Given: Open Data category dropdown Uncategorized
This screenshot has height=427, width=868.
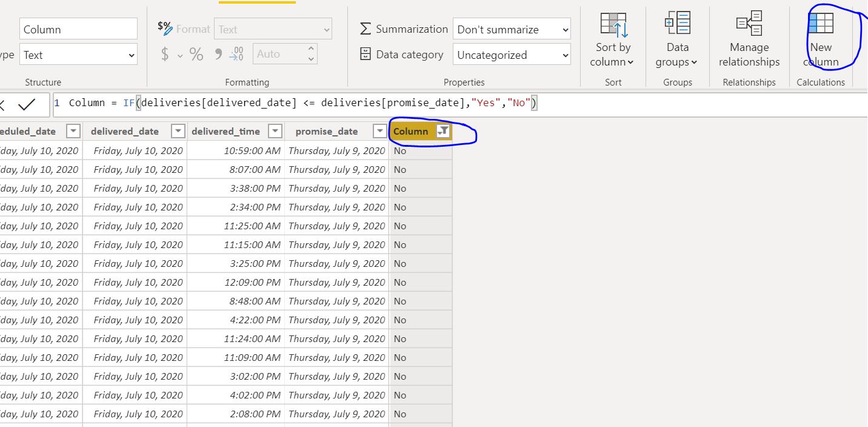Looking at the screenshot, I should tap(512, 55).
